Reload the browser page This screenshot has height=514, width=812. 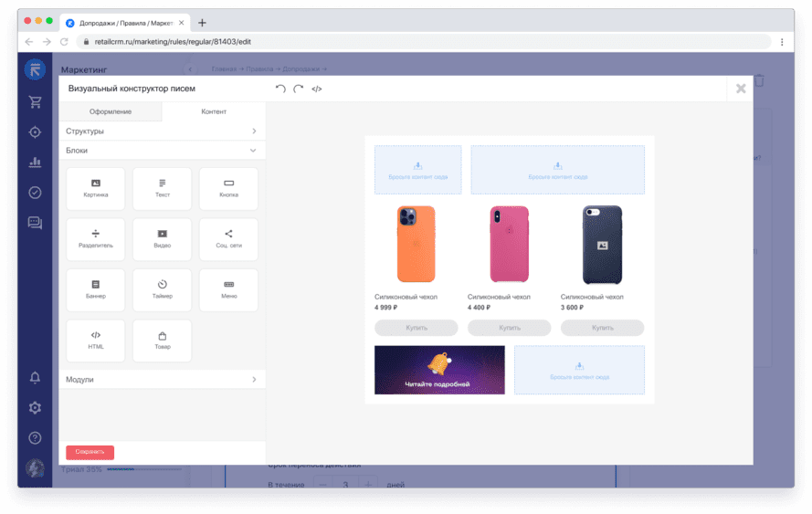(x=64, y=42)
